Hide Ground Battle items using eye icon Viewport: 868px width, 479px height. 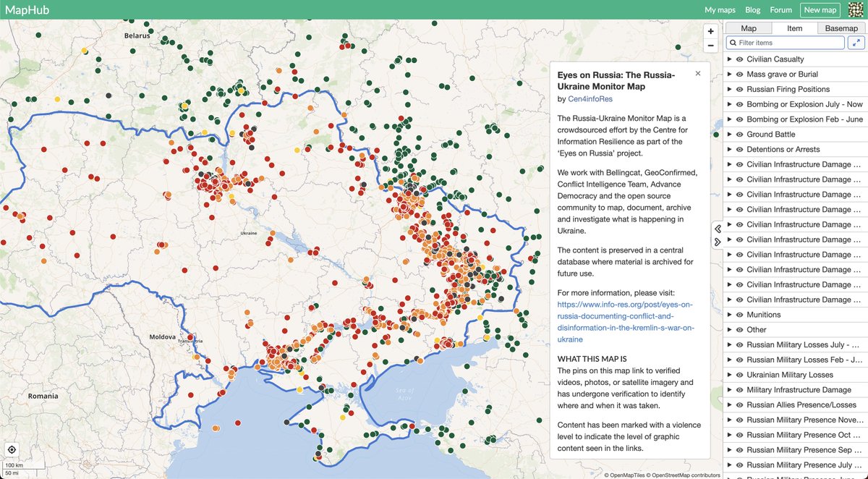click(x=740, y=135)
